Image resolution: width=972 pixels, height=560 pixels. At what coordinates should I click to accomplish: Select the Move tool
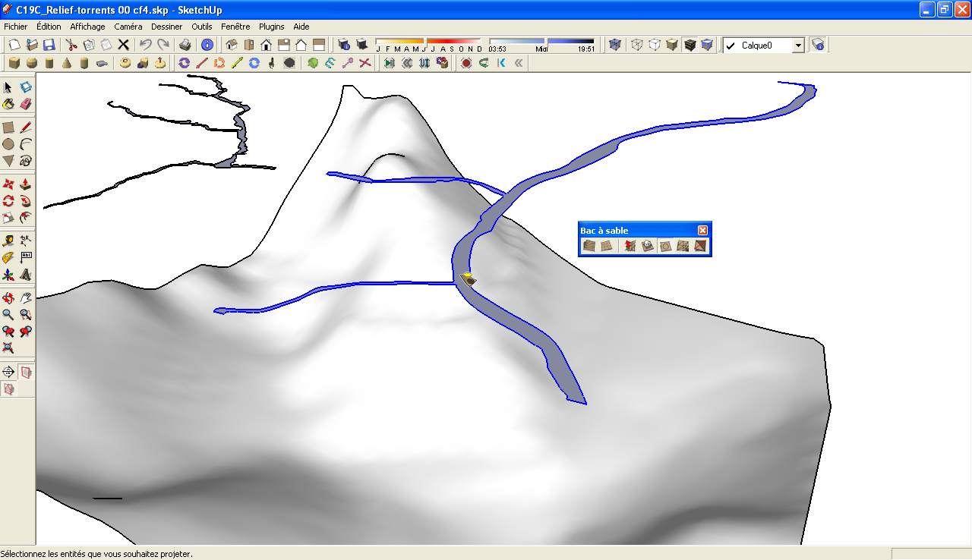pos(8,184)
